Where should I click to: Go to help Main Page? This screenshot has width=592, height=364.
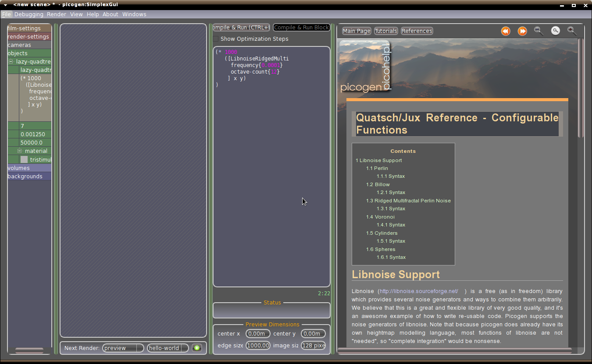(357, 31)
